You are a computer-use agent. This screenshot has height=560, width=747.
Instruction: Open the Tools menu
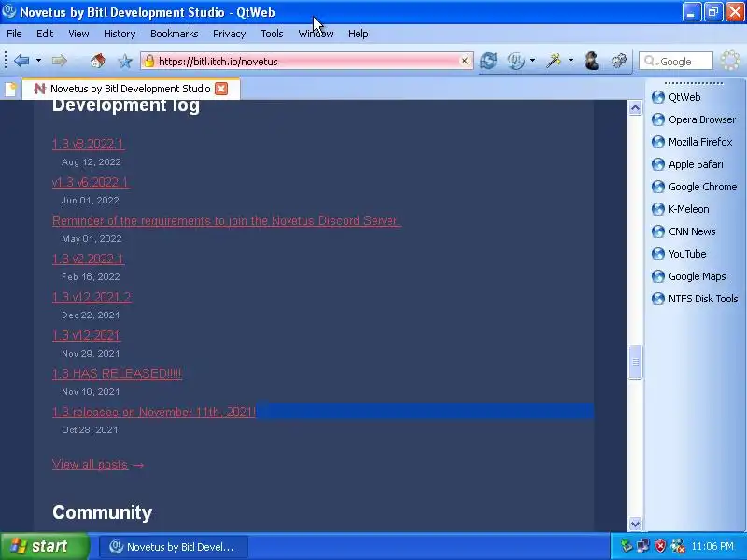point(272,34)
